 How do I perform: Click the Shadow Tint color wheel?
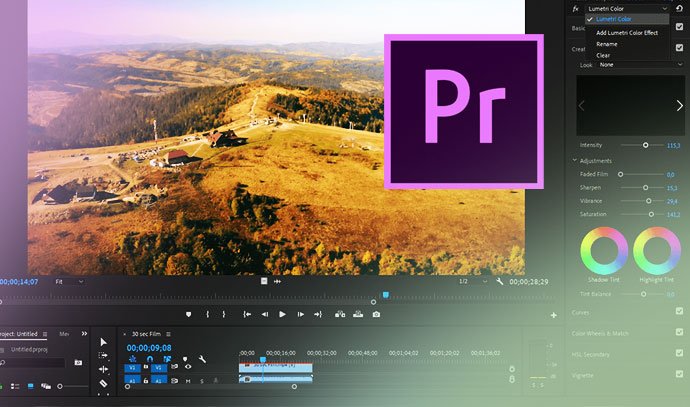tap(603, 251)
